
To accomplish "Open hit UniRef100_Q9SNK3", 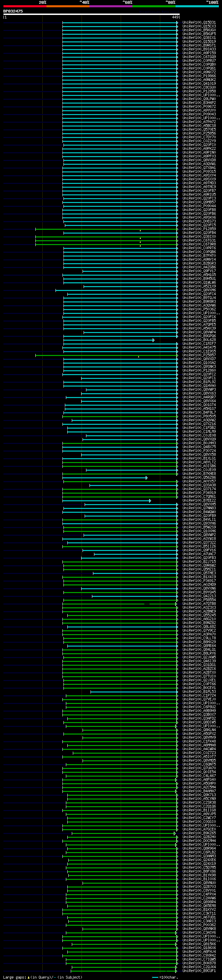I will (199, 367).
